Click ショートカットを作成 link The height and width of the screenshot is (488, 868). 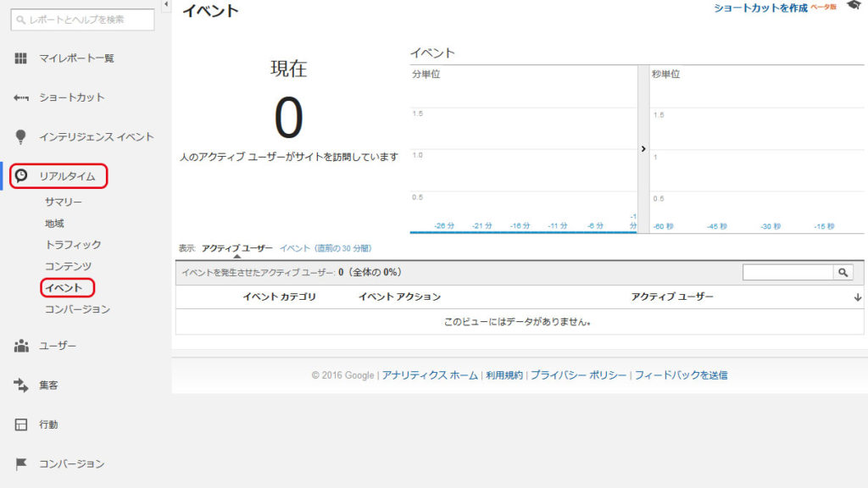(x=760, y=8)
